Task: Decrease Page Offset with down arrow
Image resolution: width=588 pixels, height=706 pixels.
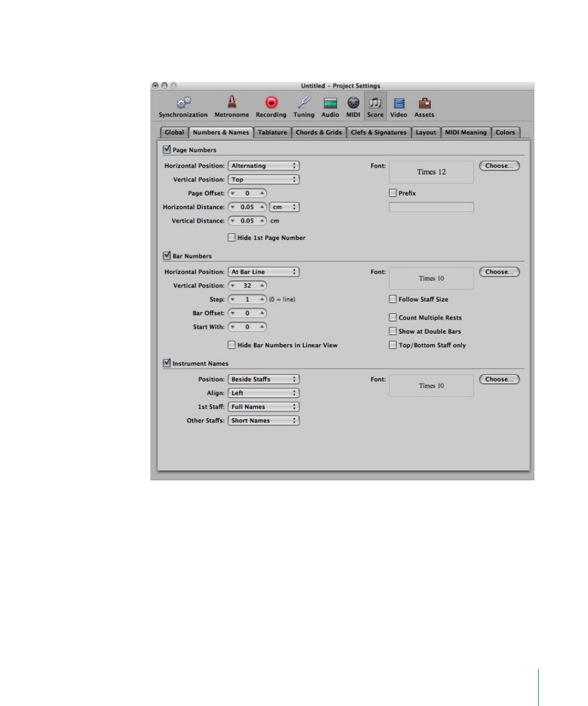Action: 233,193
